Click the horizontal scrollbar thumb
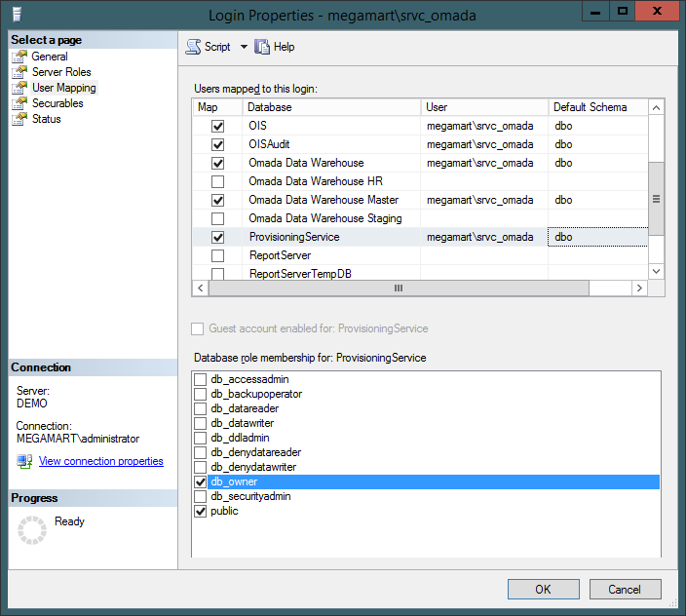Image resolution: width=686 pixels, height=616 pixels. point(399,288)
